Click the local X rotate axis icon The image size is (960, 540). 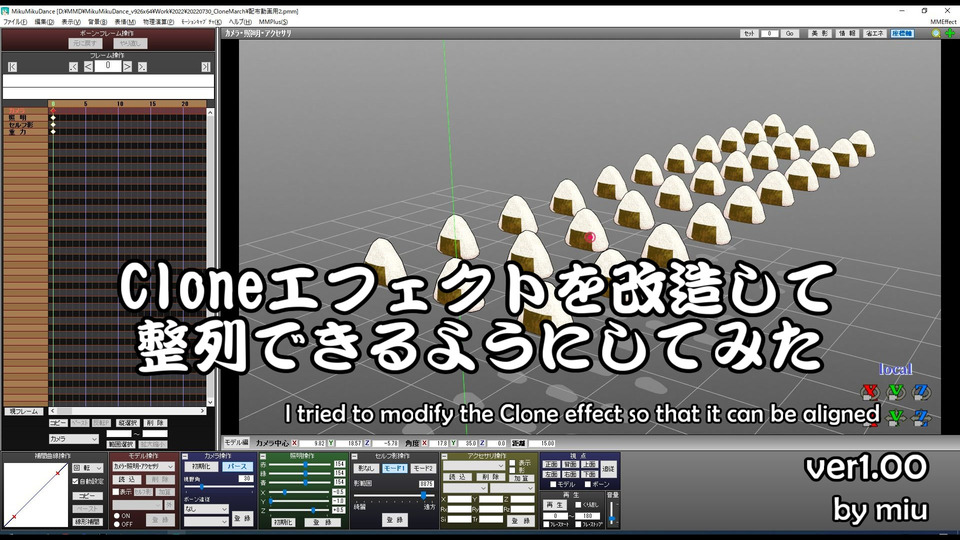tap(869, 391)
